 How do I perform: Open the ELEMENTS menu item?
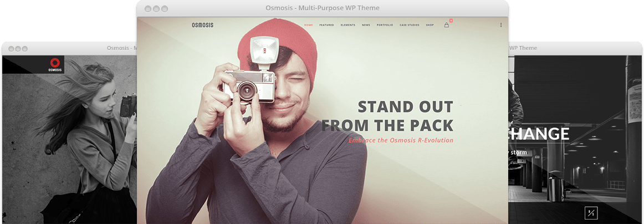point(348,25)
